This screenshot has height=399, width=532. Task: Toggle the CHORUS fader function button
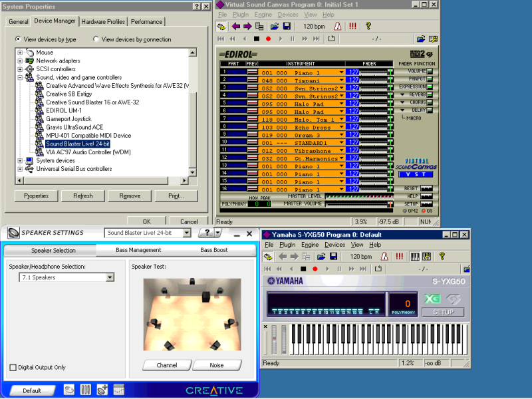[430, 102]
